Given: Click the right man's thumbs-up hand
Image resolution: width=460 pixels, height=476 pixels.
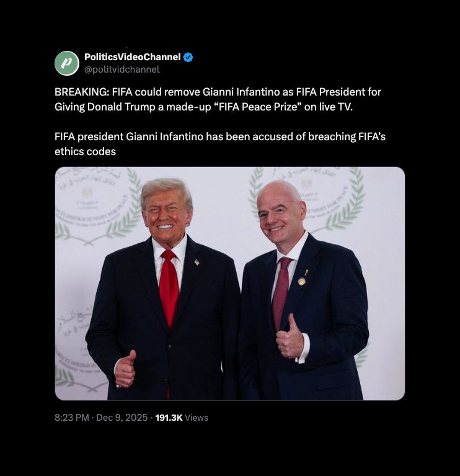Looking at the screenshot, I should click(x=290, y=337).
